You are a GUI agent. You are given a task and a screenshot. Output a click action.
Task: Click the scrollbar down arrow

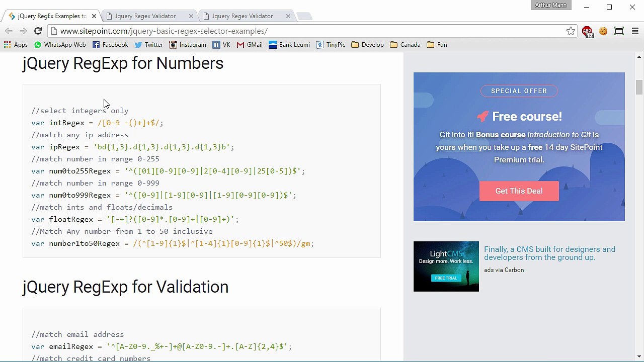639,356
